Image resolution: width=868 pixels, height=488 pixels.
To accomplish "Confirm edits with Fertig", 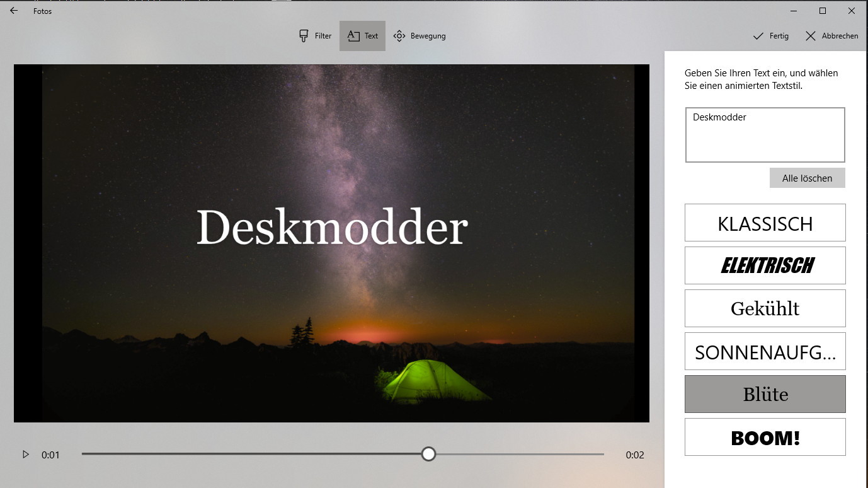I will coord(771,36).
